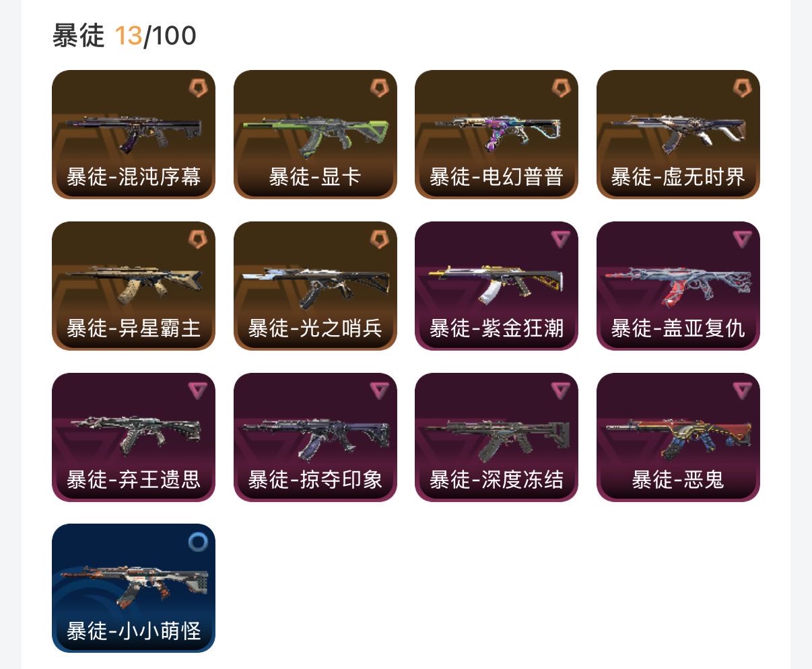The height and width of the screenshot is (669, 812).
Task: Click rarity badge on 暴徒-显卡 card
Action: 379,87
